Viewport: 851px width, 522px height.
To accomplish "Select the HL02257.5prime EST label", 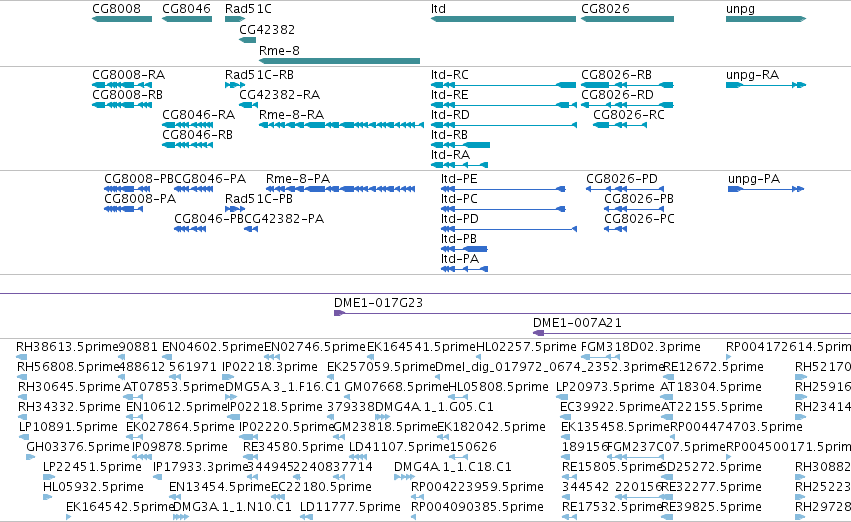I will click(x=526, y=347).
